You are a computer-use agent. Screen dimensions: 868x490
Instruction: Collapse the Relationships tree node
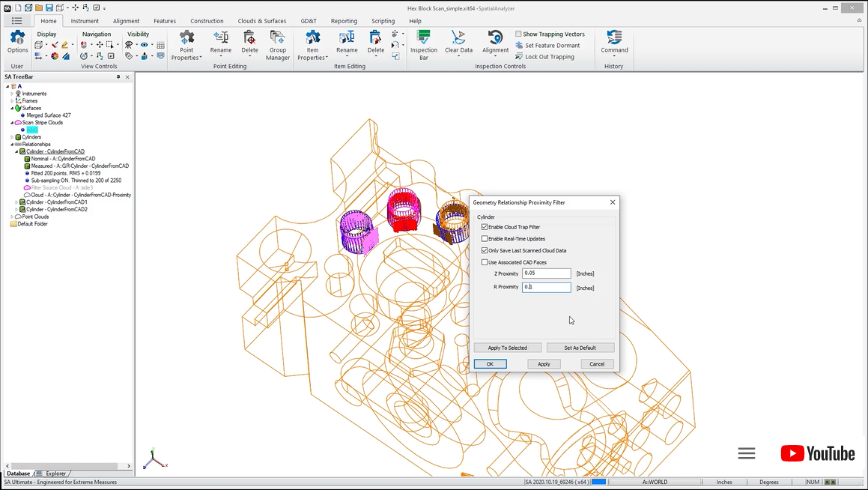tap(12, 144)
